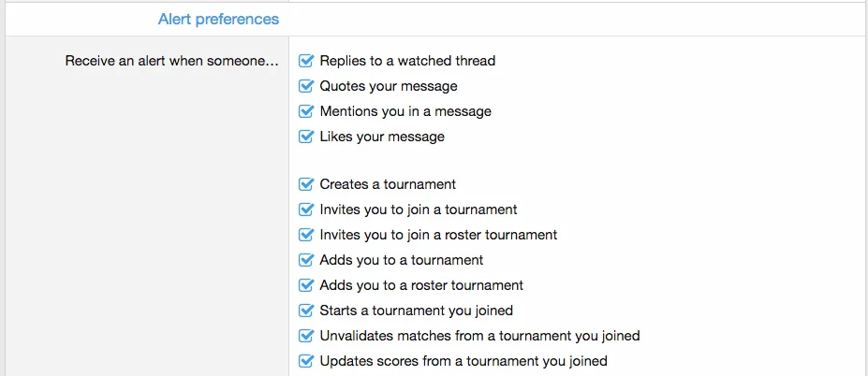Click the 'Creates a tournament' label text

[x=388, y=184]
